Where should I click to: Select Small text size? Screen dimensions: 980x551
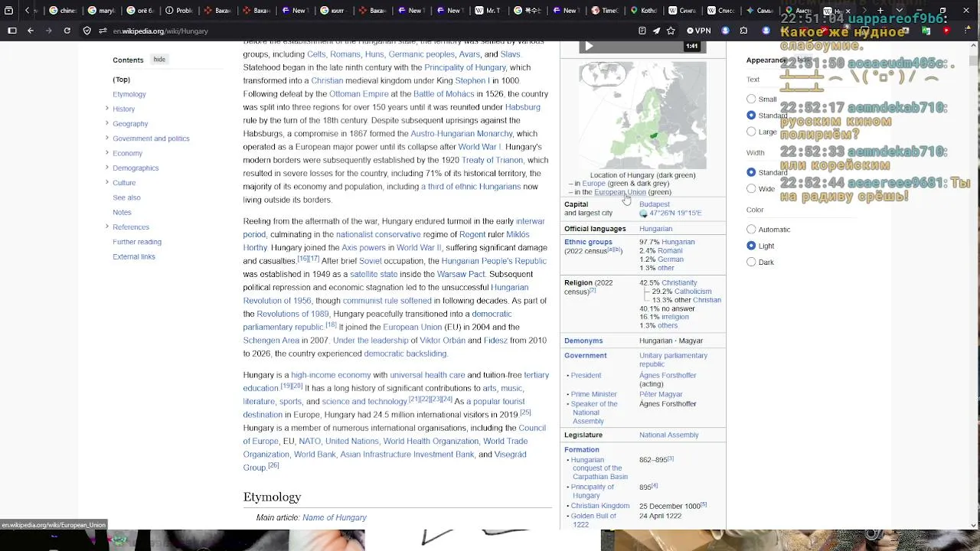(x=751, y=99)
